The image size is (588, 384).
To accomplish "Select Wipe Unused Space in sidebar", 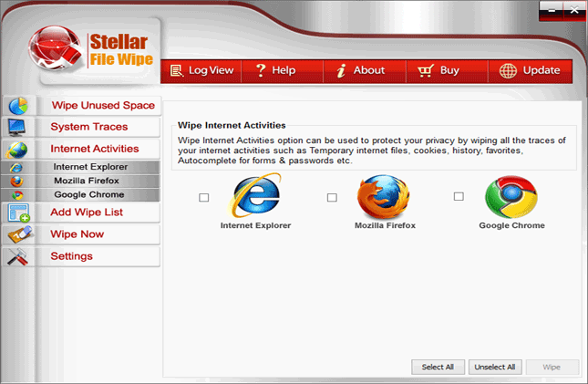I will 82,106.
